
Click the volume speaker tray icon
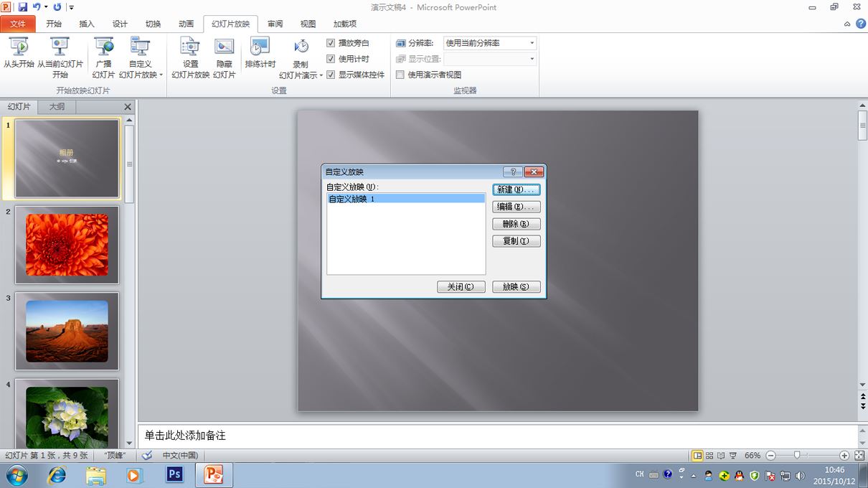(x=801, y=475)
